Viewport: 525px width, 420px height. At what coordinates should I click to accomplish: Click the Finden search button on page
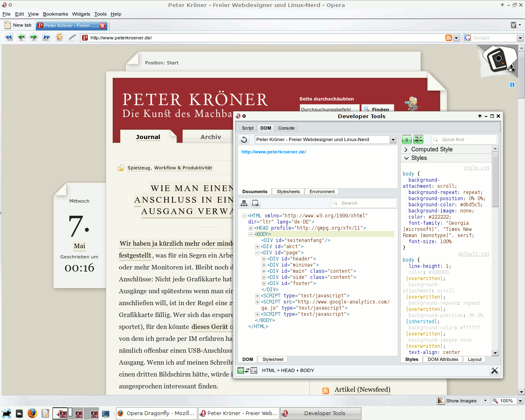(378, 109)
